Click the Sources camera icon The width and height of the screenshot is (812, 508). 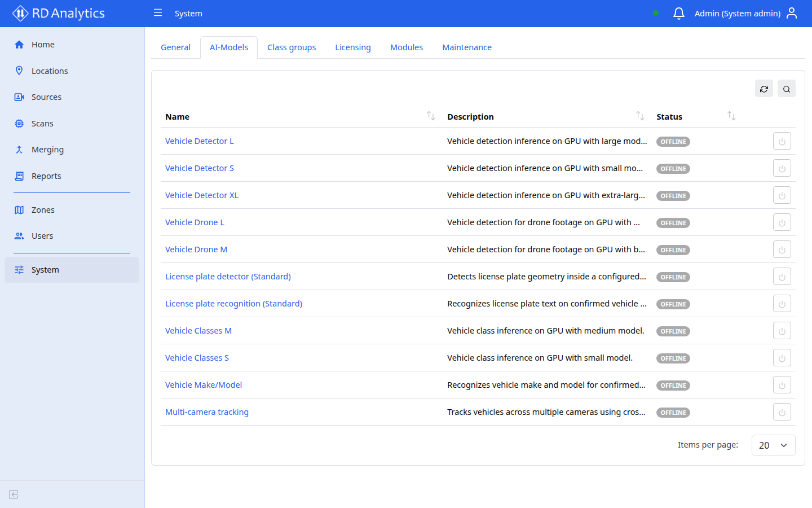19,97
